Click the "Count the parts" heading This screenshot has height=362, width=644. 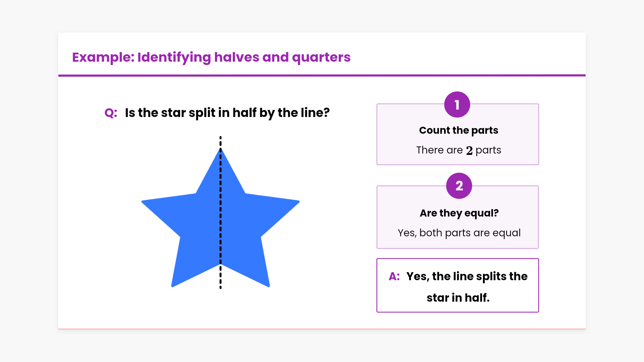click(x=459, y=130)
